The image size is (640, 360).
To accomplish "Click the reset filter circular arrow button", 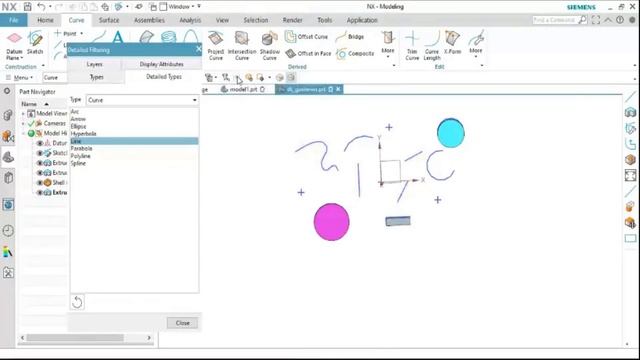I will (x=77, y=302).
